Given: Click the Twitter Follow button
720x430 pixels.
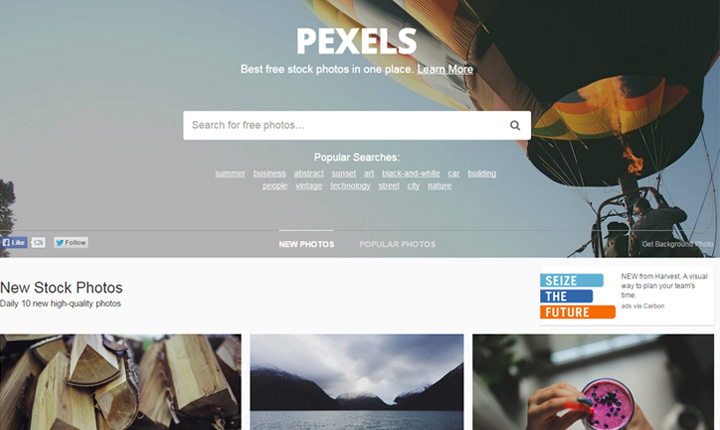Looking at the screenshot, I should pos(71,243).
